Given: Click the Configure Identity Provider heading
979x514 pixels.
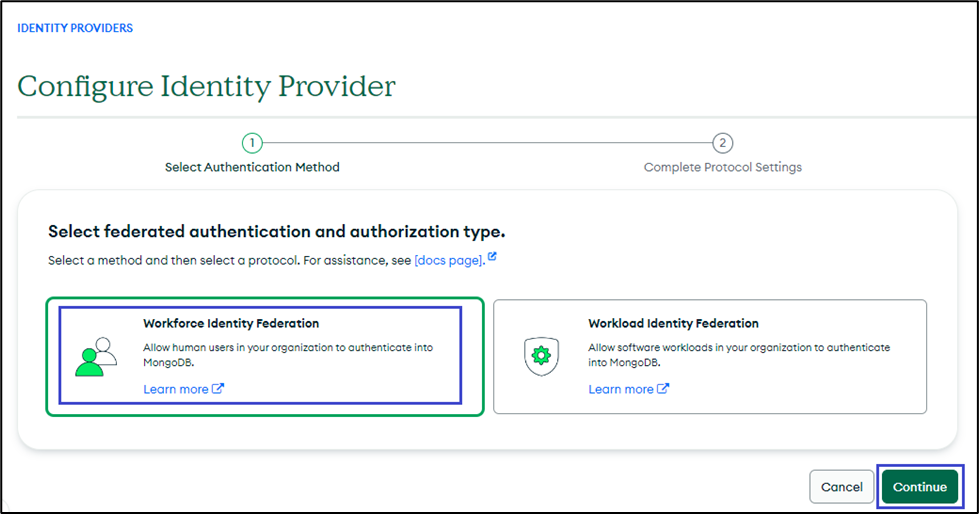Looking at the screenshot, I should 207,86.
